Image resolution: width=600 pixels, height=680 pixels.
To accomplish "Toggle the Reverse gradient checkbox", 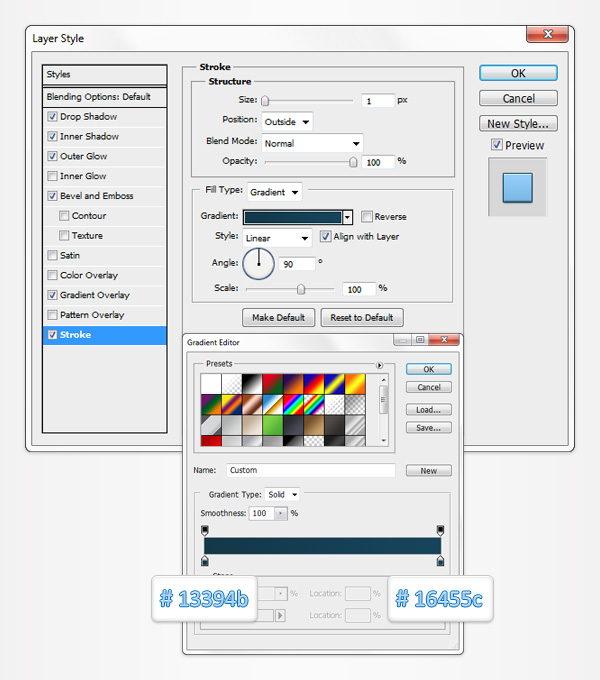I will 367,216.
